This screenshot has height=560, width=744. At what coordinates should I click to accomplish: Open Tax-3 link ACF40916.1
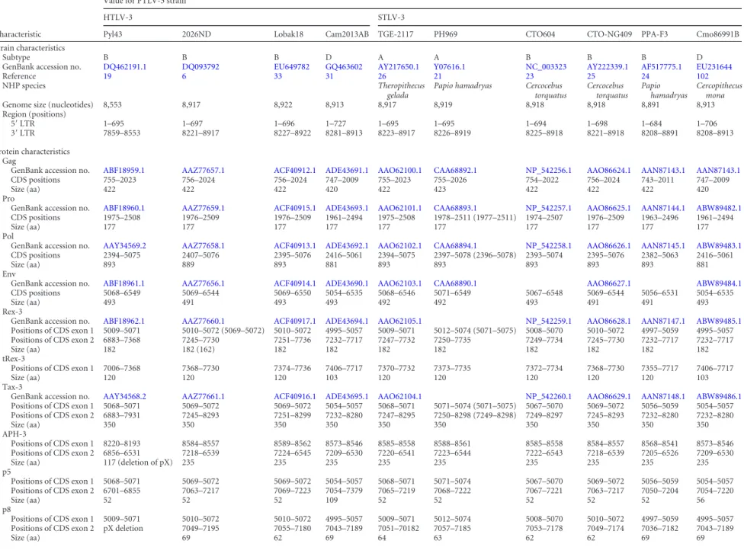[295, 396]
